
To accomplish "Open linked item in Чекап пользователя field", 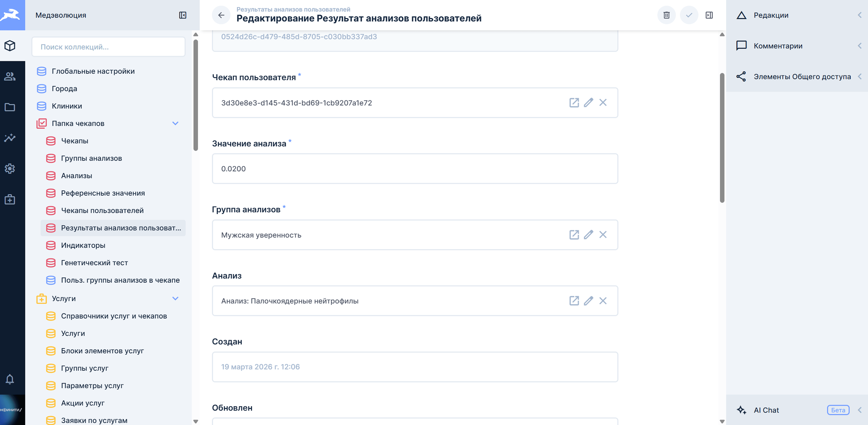I will point(574,102).
